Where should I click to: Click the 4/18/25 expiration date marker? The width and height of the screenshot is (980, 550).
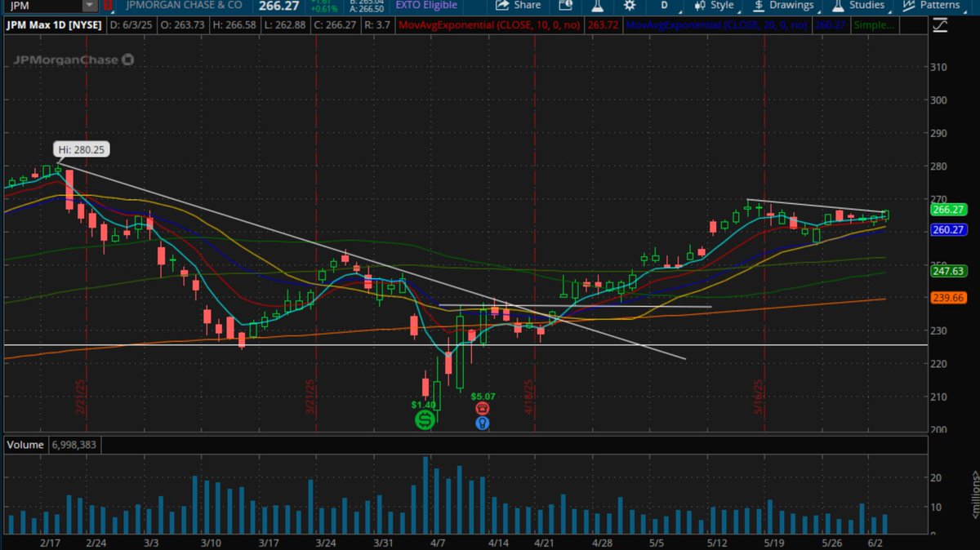[529, 398]
